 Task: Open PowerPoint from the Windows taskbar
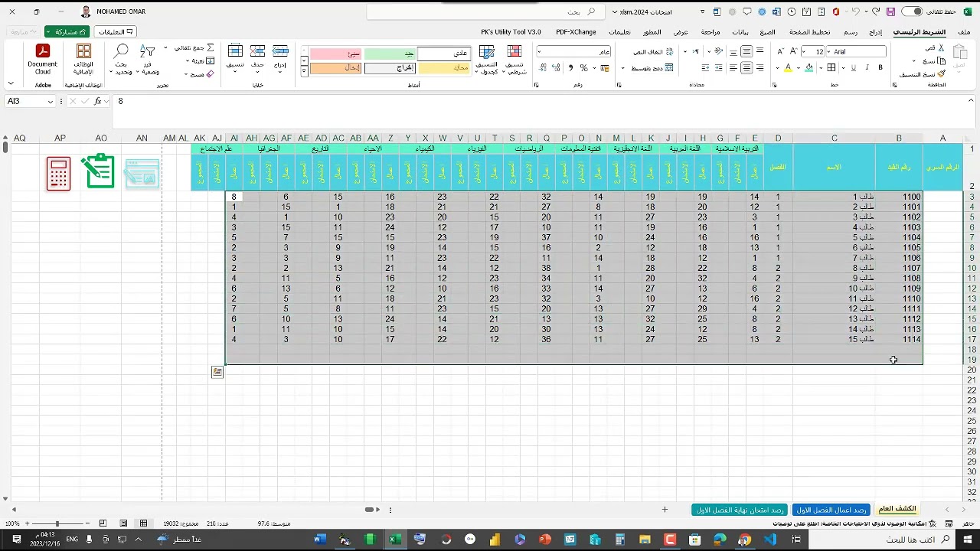(x=545, y=540)
